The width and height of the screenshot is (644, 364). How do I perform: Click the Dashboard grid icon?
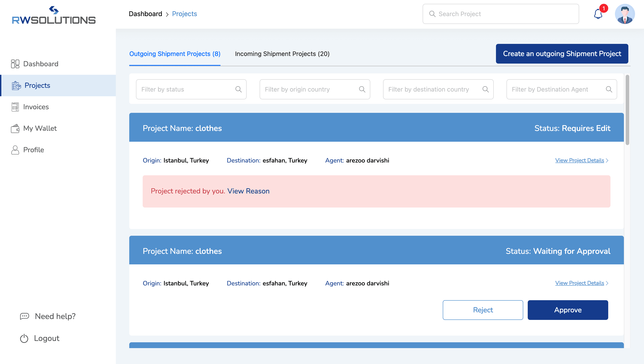coord(15,64)
